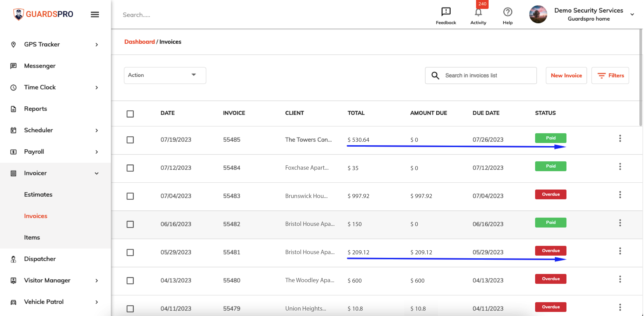
Task: Expand the Payroll submenu chevron
Action: [x=97, y=152]
